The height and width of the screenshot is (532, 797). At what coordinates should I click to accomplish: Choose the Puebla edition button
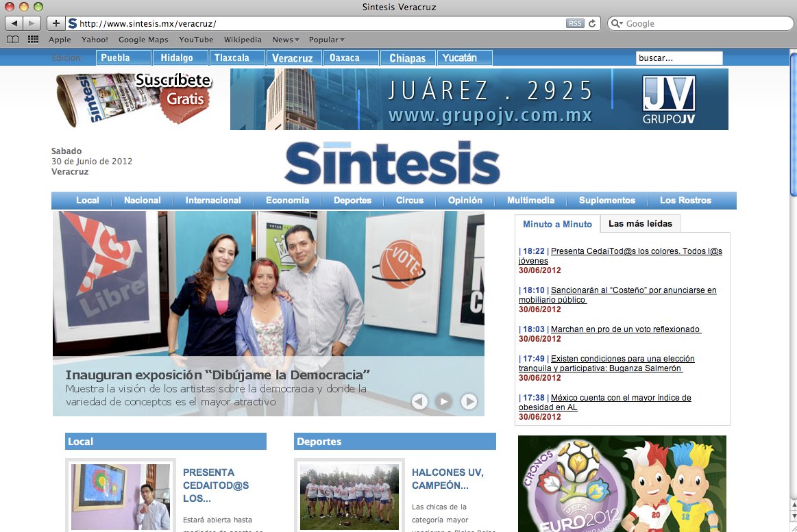pos(123,58)
